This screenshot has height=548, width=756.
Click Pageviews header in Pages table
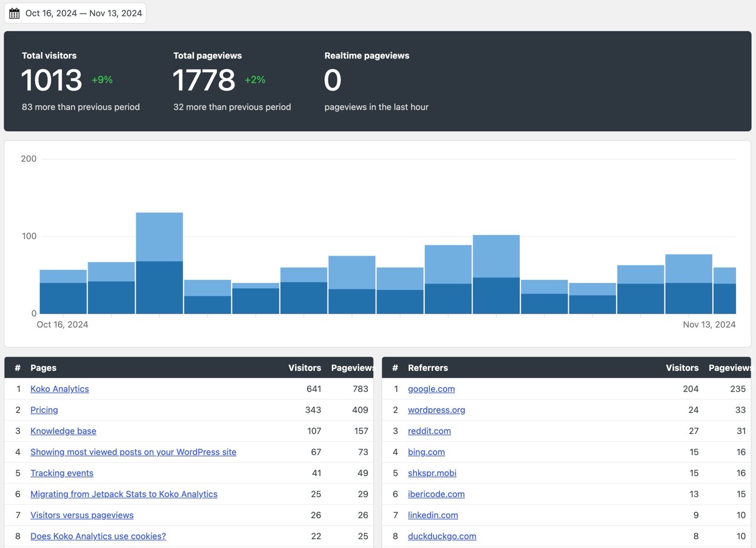tap(352, 367)
